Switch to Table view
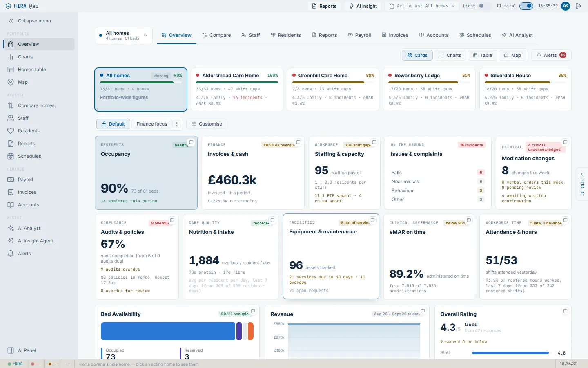Screen dimensions: 588x368 pos(482,55)
